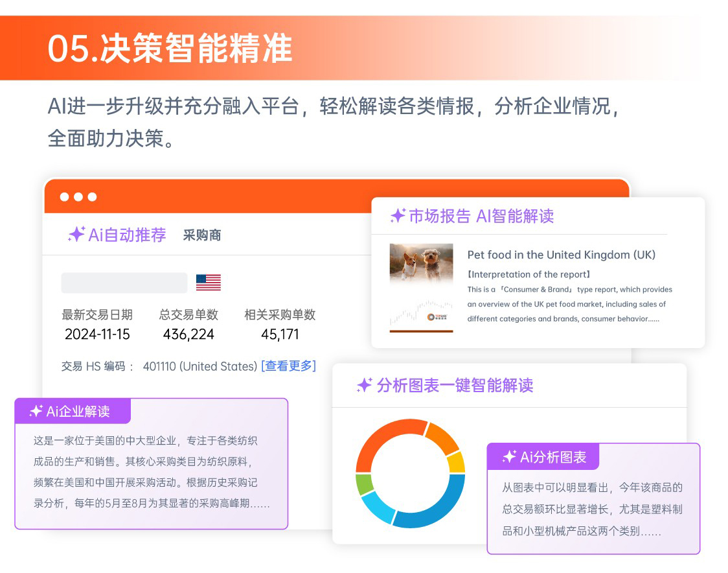Click the pet food report dog thumbnail
The image size is (728, 573).
click(421, 263)
